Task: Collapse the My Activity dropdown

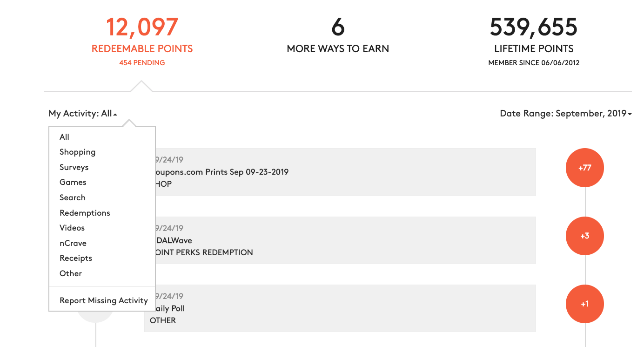Action: click(x=83, y=113)
